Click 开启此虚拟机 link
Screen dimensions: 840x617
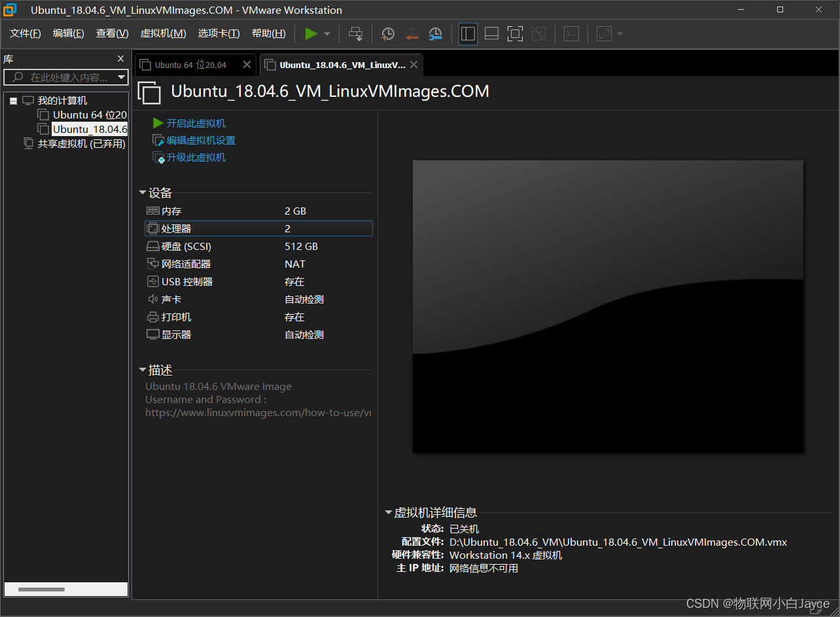coord(196,123)
